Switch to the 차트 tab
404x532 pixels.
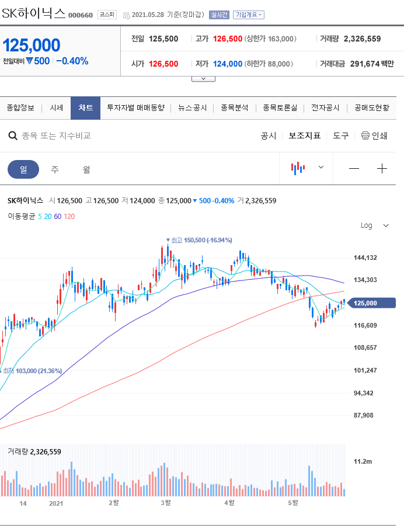[x=85, y=108]
